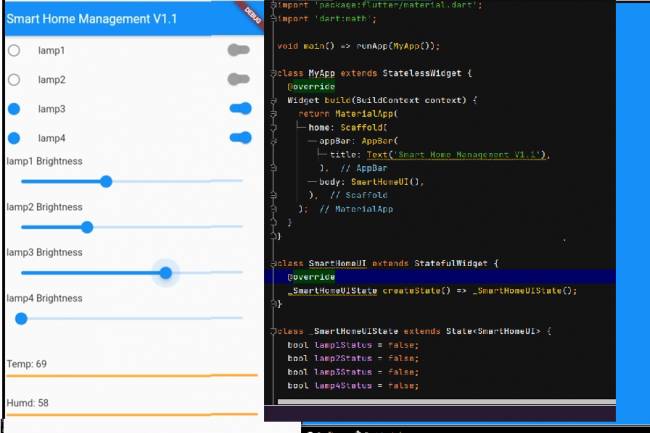Viewport: 650px width, 433px height.
Task: Disable the lamp4 toggle switch
Action: (x=240, y=138)
